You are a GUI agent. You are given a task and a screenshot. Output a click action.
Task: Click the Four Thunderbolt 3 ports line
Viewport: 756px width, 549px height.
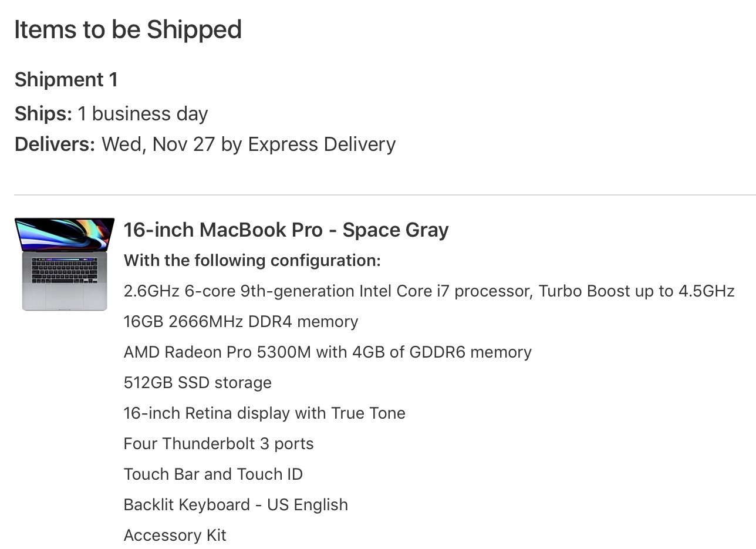pyautogui.click(x=218, y=444)
